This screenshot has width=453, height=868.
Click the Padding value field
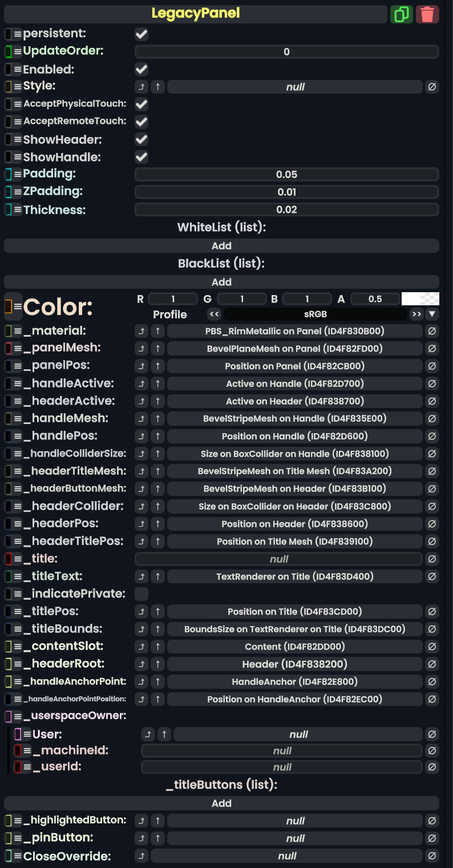click(286, 175)
